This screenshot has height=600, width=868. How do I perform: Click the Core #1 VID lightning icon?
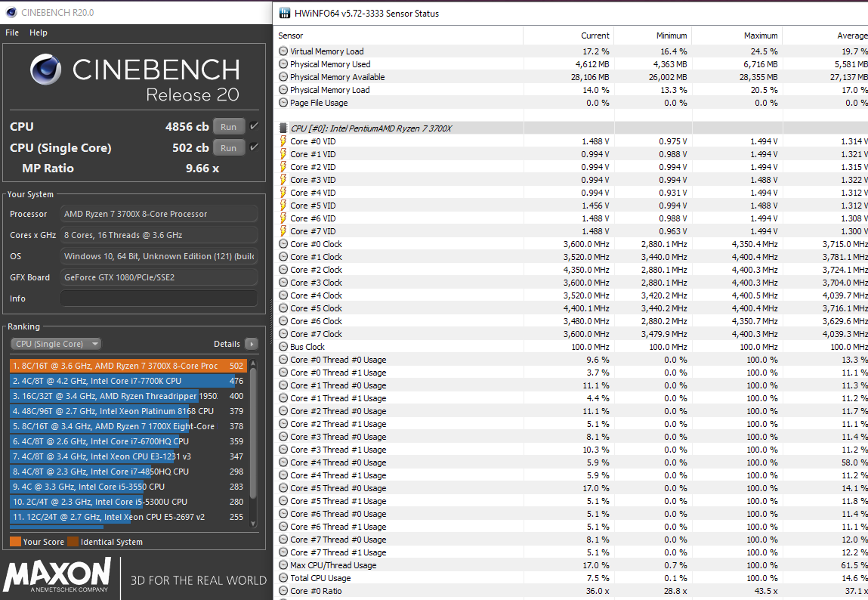point(283,154)
